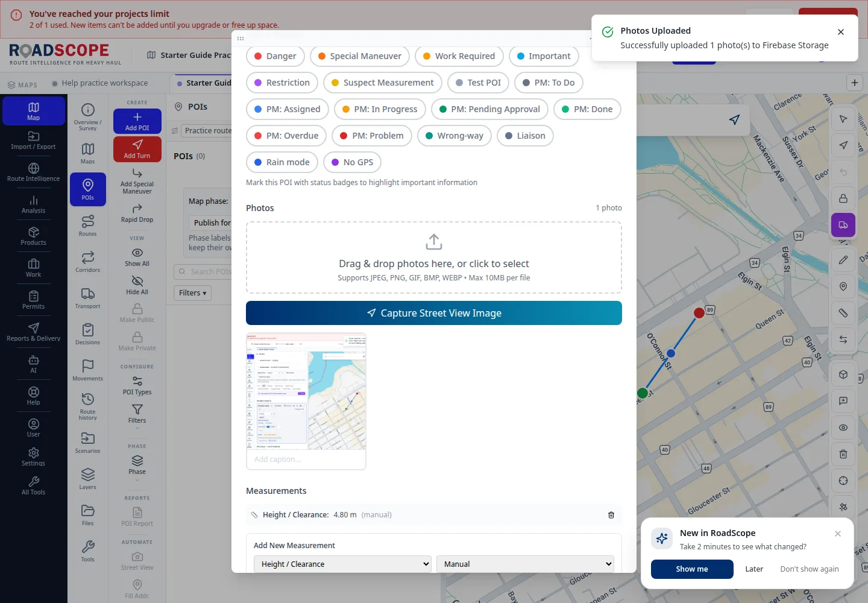Click Don't show again link
Screen dimensions: 868x603
[810, 569]
